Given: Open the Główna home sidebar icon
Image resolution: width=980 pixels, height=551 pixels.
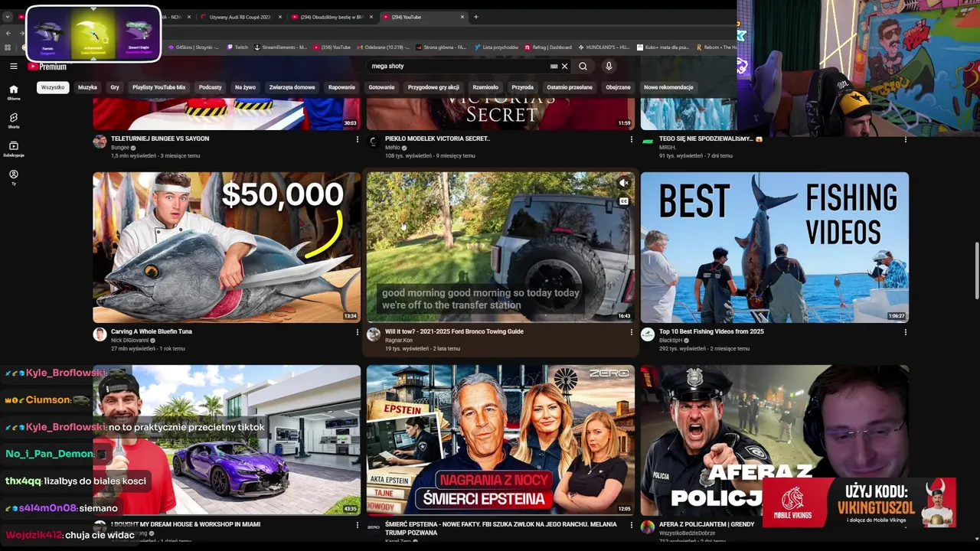Looking at the screenshot, I should coord(13,92).
